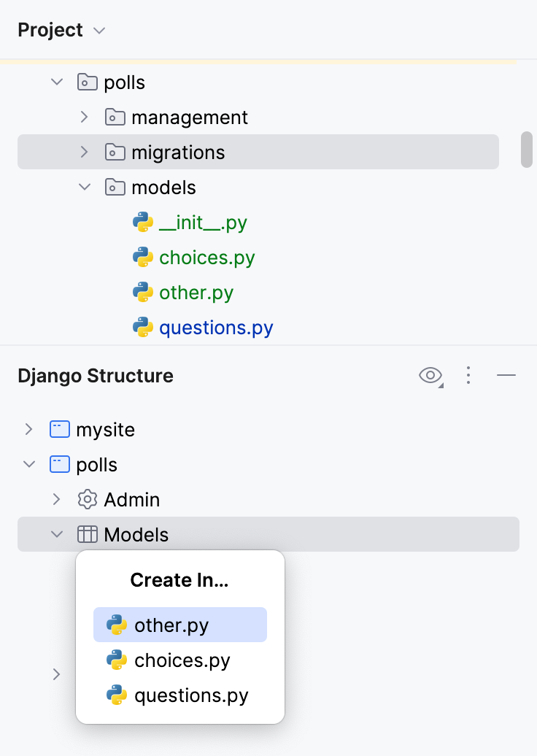Screen dimensions: 537x756
Task: Click the Python icon next to __init__.py
Action: click(x=143, y=222)
